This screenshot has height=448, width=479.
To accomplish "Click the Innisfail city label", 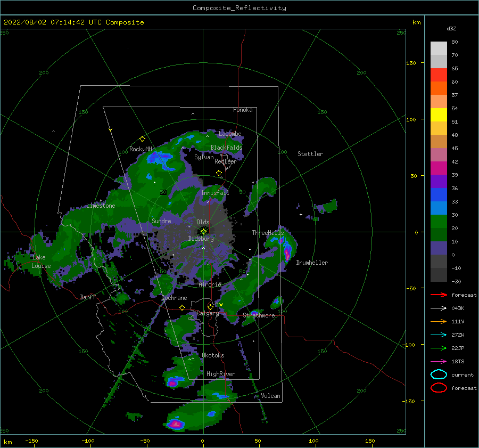I will coord(215,193).
